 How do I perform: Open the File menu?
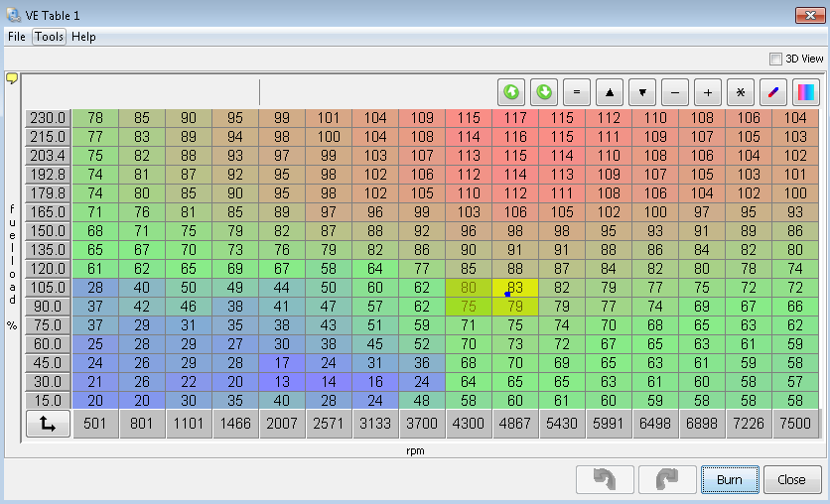(17, 37)
